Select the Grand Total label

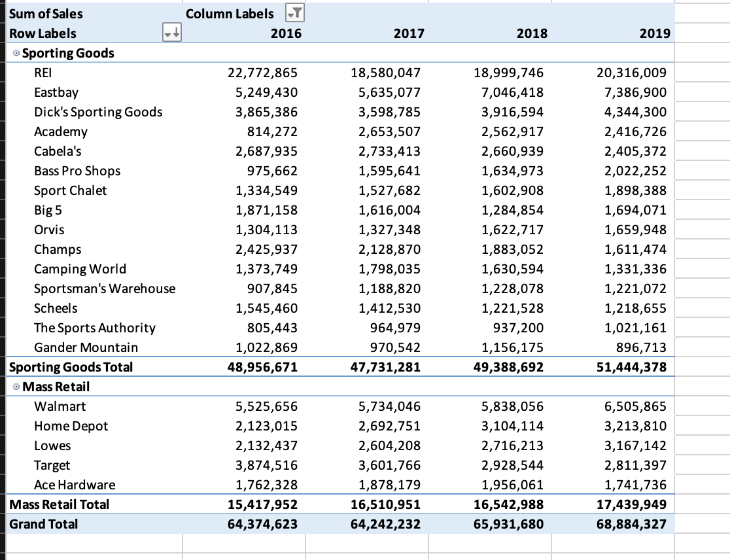[x=43, y=523]
